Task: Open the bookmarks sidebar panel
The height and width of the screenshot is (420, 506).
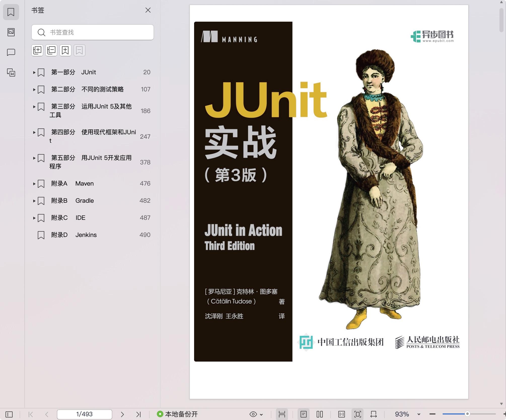Action: (11, 12)
